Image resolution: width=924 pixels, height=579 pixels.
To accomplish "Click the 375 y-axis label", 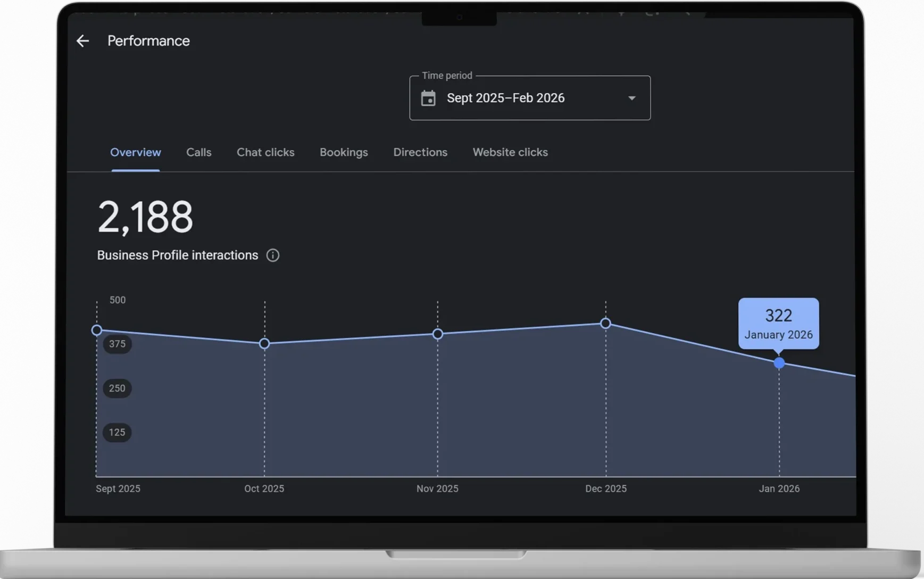I will pos(117,344).
